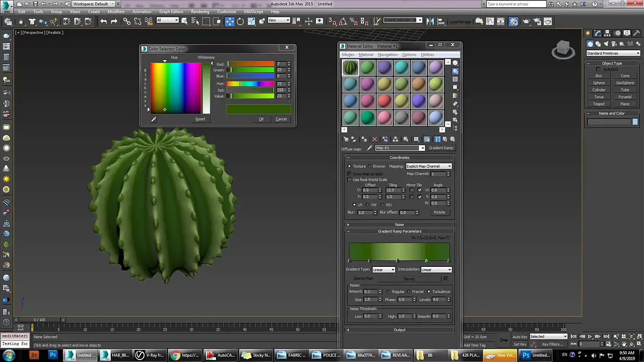Click the Mirror tool icon in main toolbar
Viewport: 644px width, 362px height.
coord(430,21)
